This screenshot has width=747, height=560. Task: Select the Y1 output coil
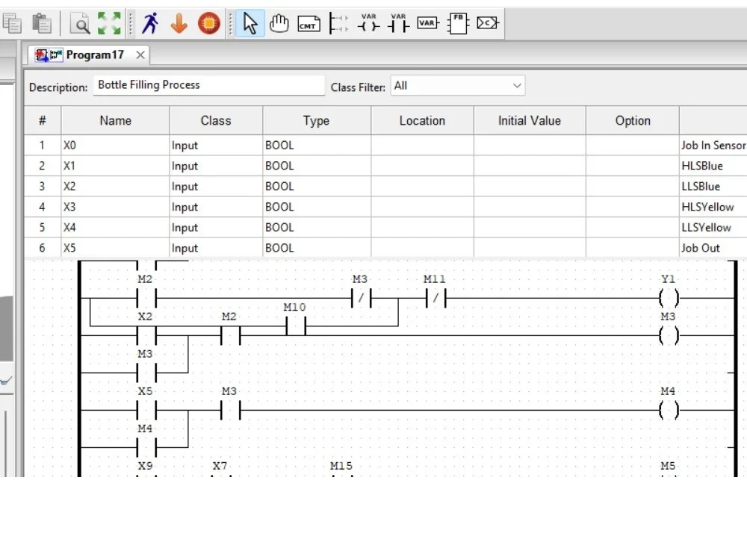669,297
